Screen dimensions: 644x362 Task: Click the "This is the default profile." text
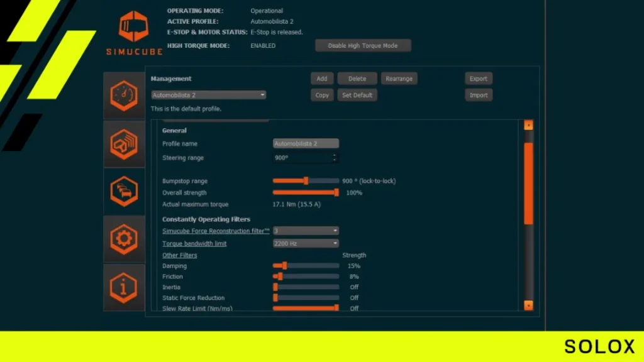click(186, 109)
